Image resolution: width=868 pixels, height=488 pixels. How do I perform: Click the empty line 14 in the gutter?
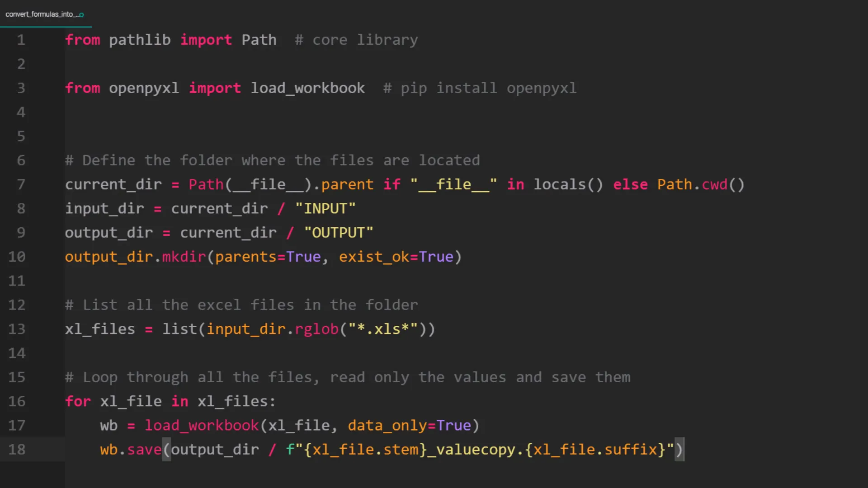17,353
